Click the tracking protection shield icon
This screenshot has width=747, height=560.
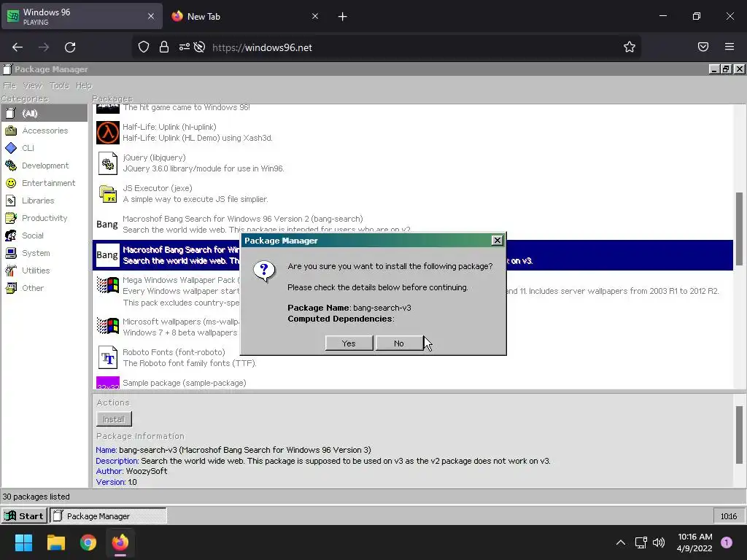point(144,47)
